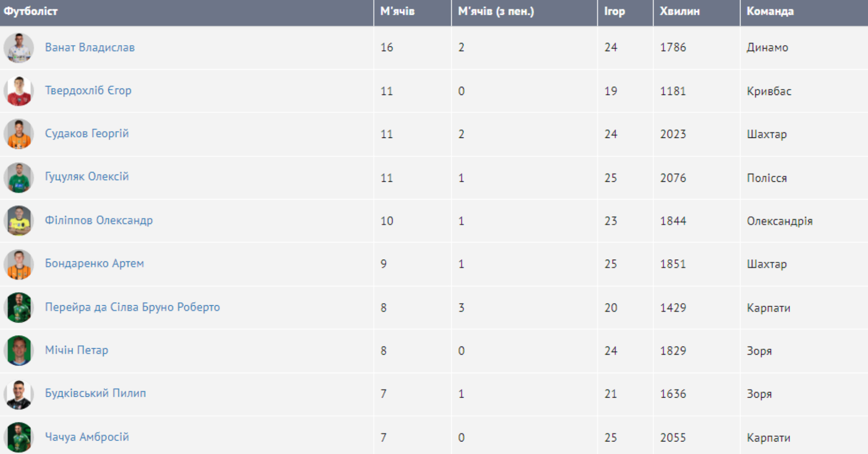Sort by the Ігор column header

pyautogui.click(x=614, y=11)
